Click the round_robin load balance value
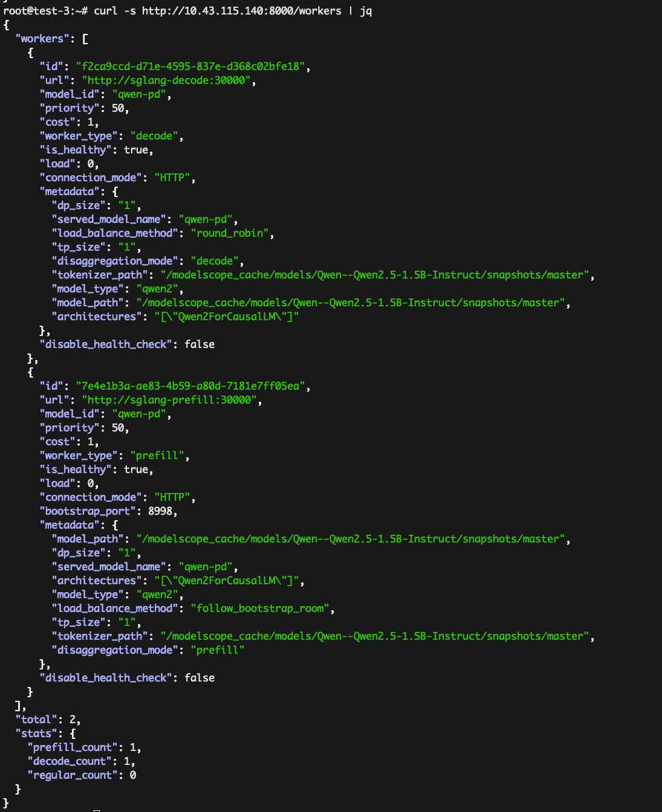662x812 pixels. (x=230, y=233)
